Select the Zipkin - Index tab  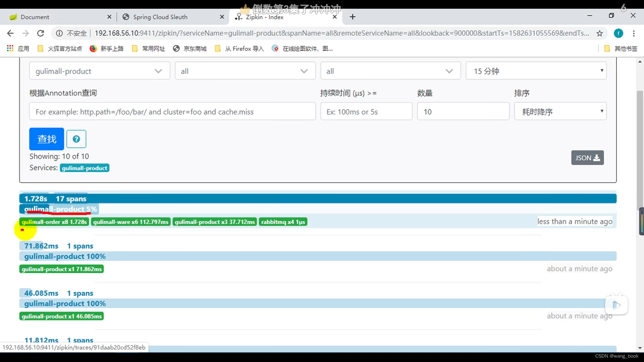coord(285,17)
